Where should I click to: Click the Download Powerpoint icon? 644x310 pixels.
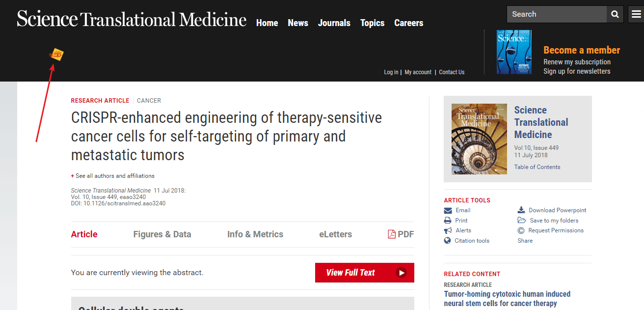pyautogui.click(x=521, y=210)
